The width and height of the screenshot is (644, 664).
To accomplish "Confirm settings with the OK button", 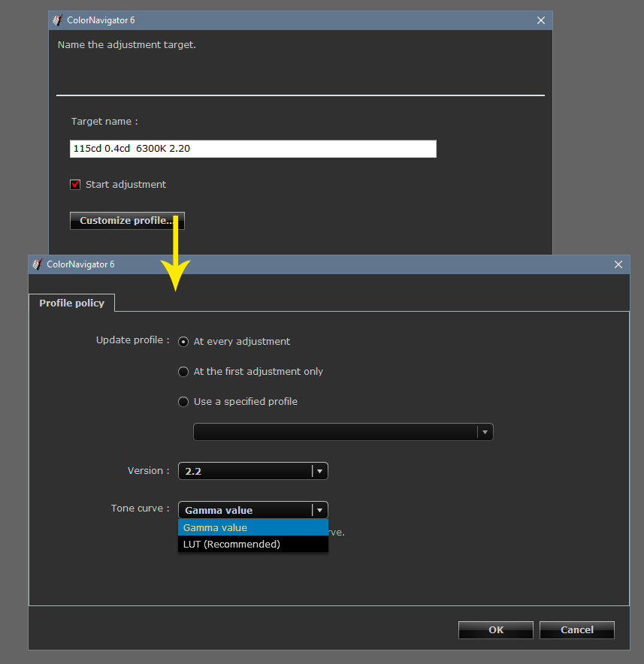I will (x=495, y=629).
